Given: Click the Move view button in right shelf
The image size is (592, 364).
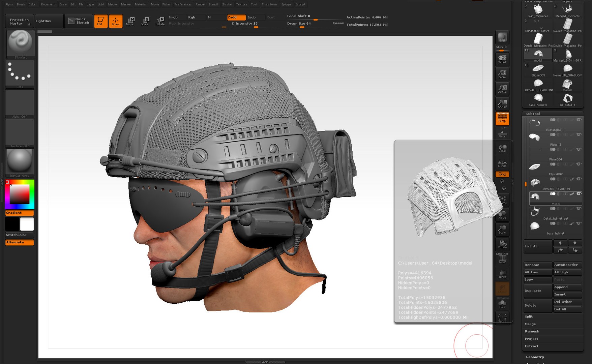Looking at the screenshot, I should tap(502, 214).
